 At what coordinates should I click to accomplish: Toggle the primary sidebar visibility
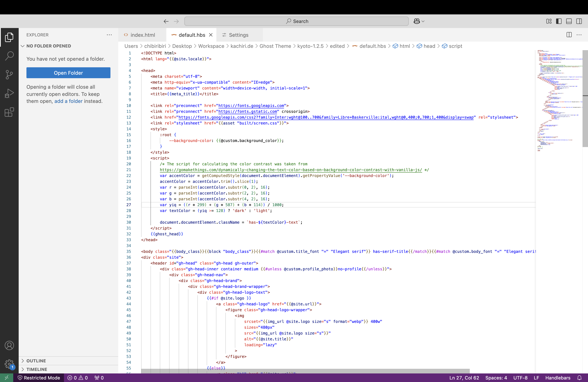point(559,21)
